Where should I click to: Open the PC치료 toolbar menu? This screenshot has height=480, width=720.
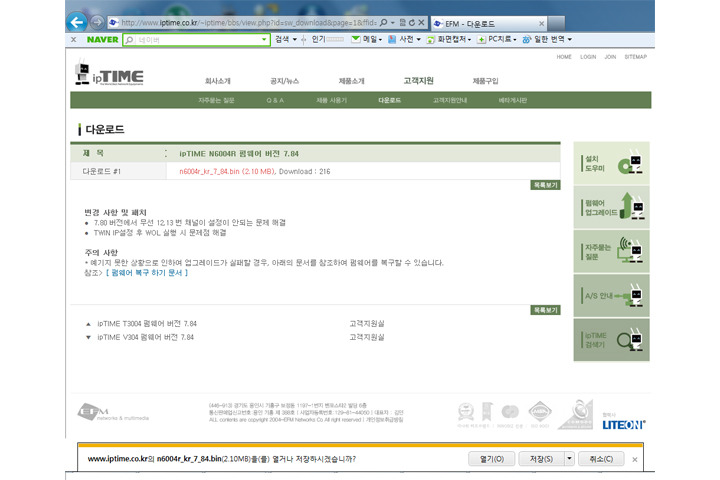pos(497,40)
